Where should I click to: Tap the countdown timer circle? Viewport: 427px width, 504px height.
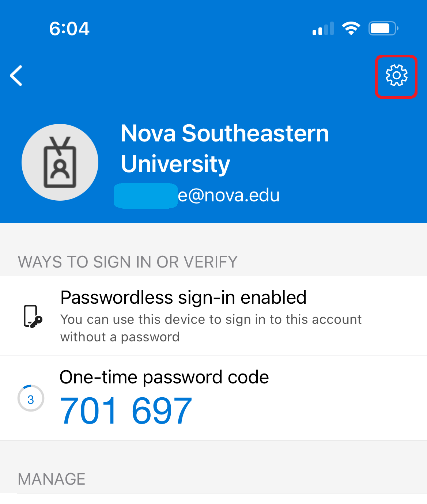[31, 398]
